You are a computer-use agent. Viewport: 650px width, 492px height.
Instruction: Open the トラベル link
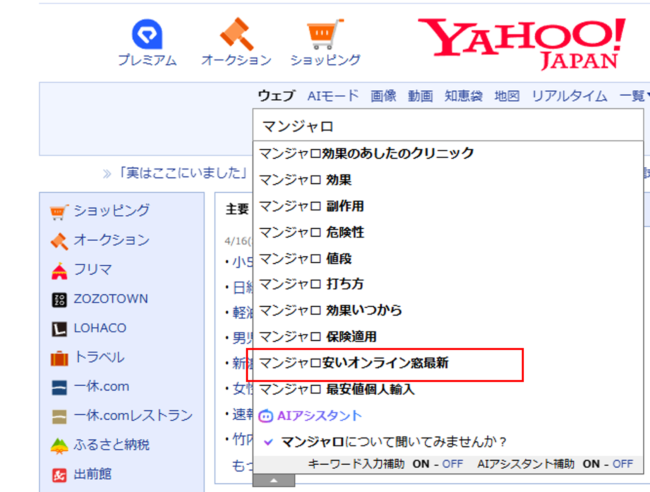tap(99, 357)
